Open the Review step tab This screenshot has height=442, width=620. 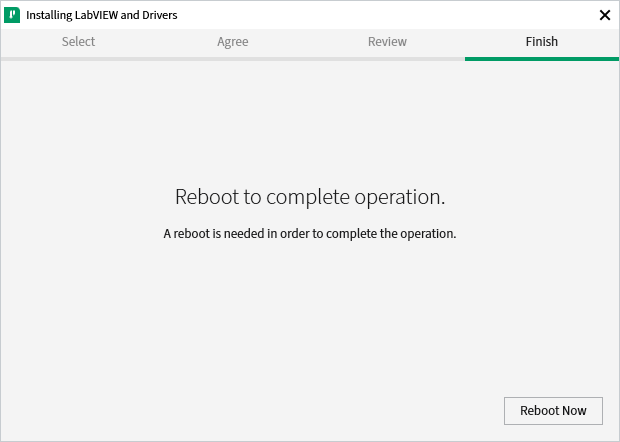(387, 42)
